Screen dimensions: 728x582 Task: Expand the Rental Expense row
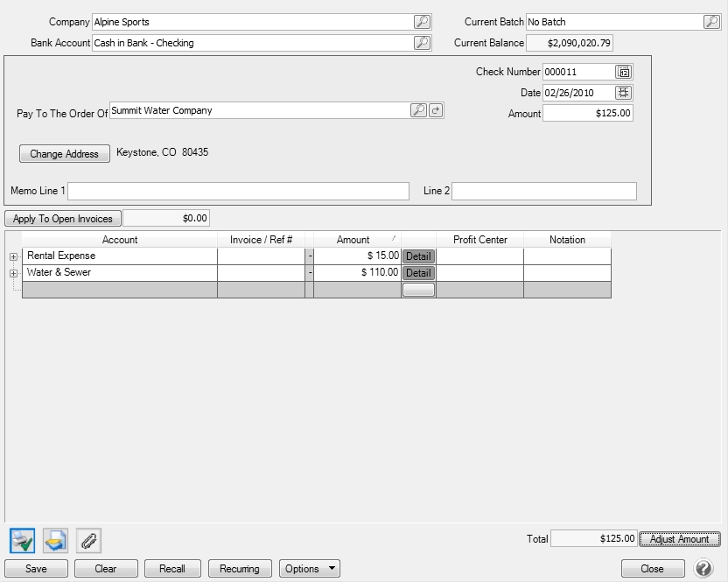[13, 256]
